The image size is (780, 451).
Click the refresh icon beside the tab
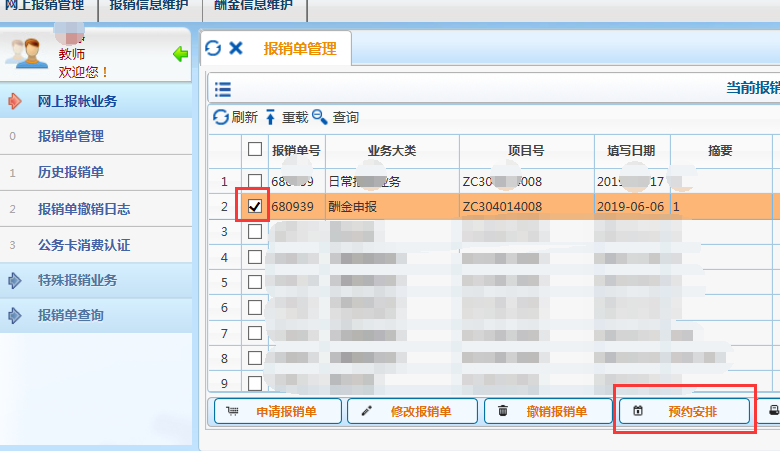[213, 48]
